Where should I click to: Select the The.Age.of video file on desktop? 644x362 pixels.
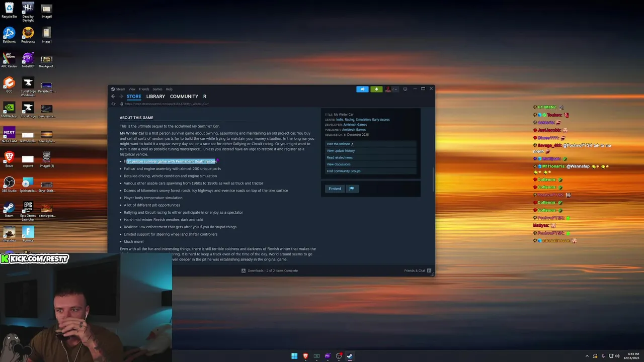[x=46, y=60]
